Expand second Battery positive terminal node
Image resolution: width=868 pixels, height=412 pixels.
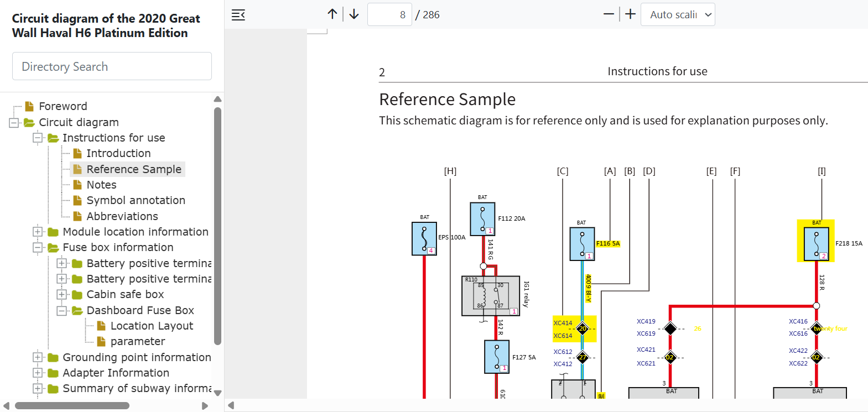point(62,279)
